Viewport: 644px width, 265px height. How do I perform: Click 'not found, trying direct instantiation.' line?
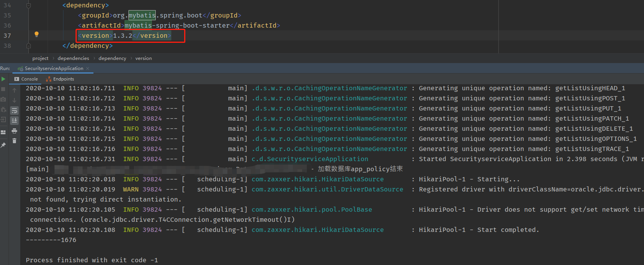[106, 199]
